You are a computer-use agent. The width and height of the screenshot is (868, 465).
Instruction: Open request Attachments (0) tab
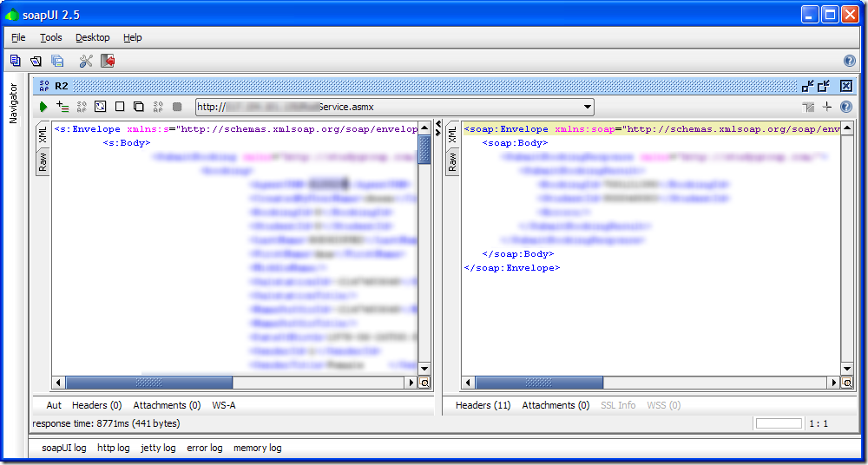[x=167, y=405]
